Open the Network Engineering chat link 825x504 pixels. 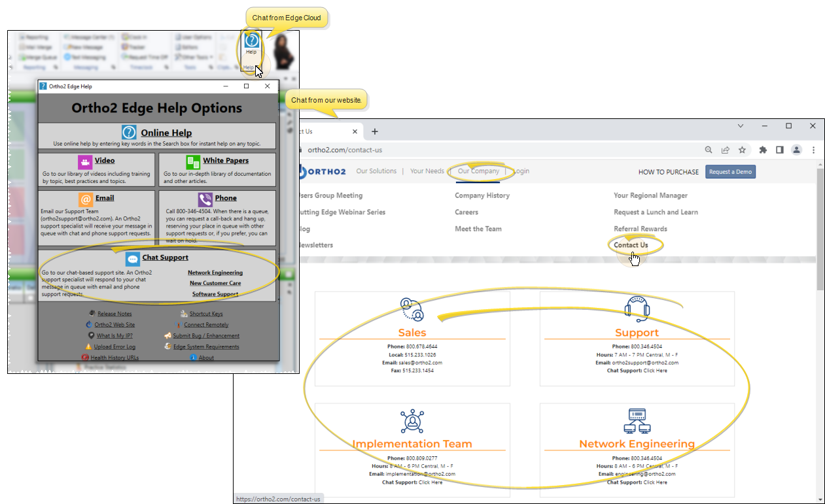point(215,273)
